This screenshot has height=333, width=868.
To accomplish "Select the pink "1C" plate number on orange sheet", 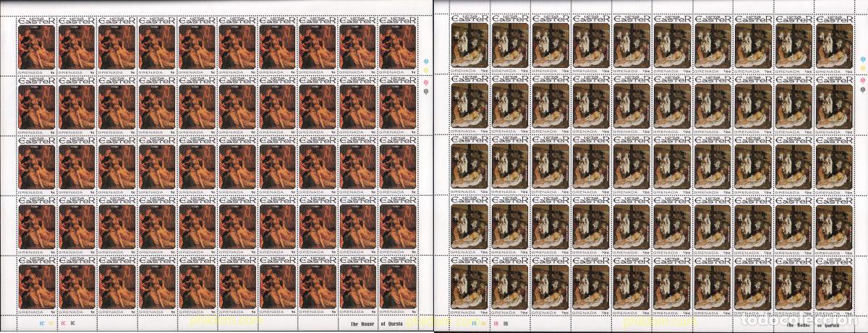I will [62, 324].
